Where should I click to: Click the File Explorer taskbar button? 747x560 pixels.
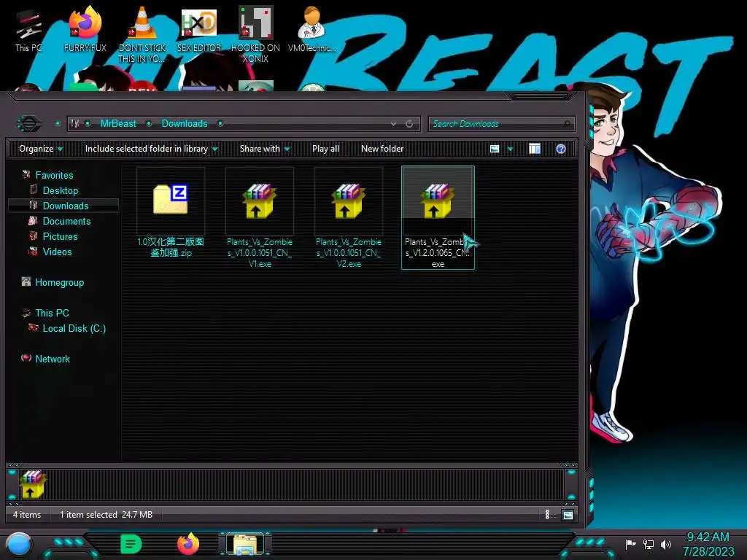tap(245, 545)
